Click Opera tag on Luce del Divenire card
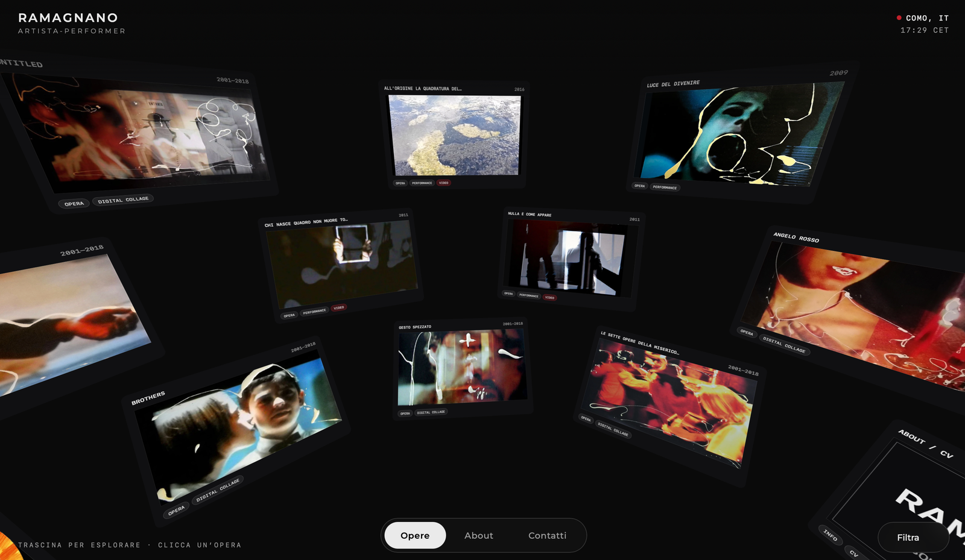Screen dimensions: 965x560 (639, 186)
